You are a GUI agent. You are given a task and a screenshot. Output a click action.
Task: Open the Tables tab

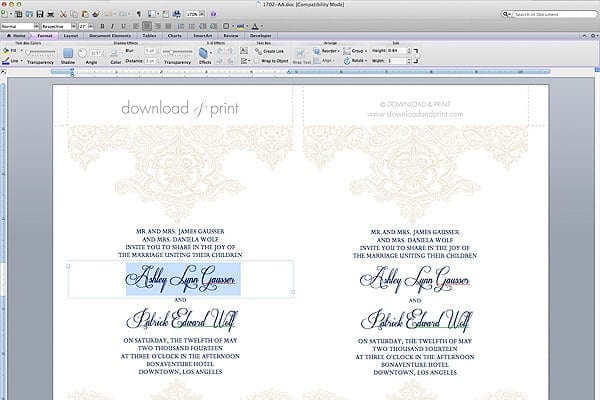[x=149, y=36]
